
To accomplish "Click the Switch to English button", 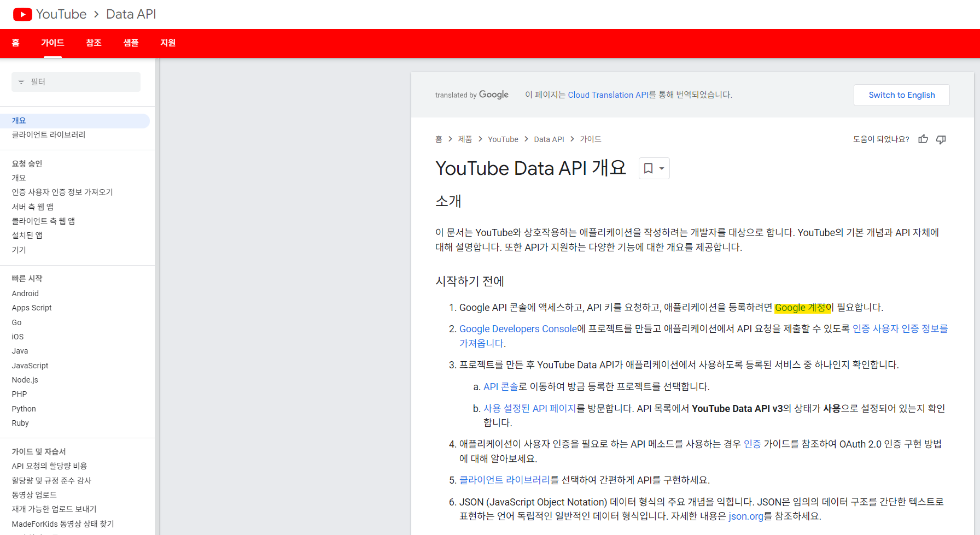I will pos(902,95).
